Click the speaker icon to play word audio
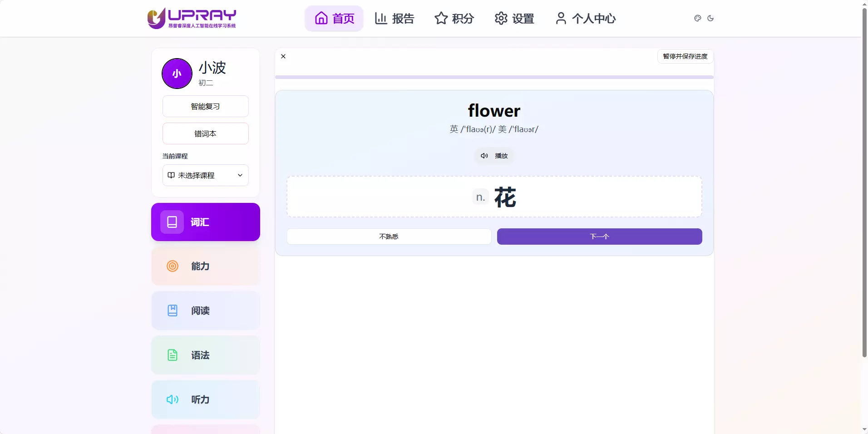This screenshot has height=434, width=868. pos(484,156)
